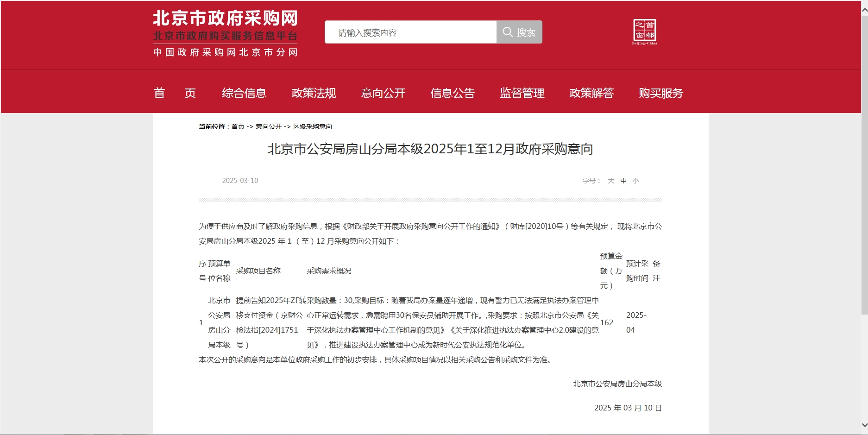868x435 pixels.
Task: Click the 北京市政府采购网 site logo
Action: [225, 33]
